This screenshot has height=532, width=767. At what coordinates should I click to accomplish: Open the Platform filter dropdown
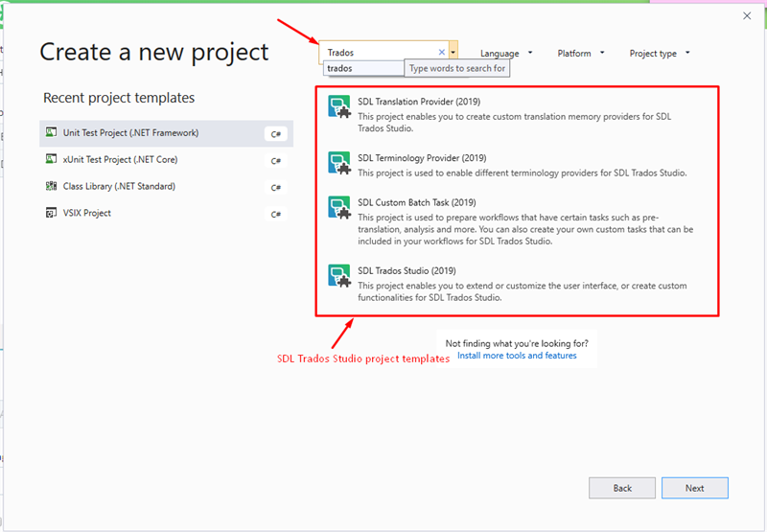[x=581, y=53]
